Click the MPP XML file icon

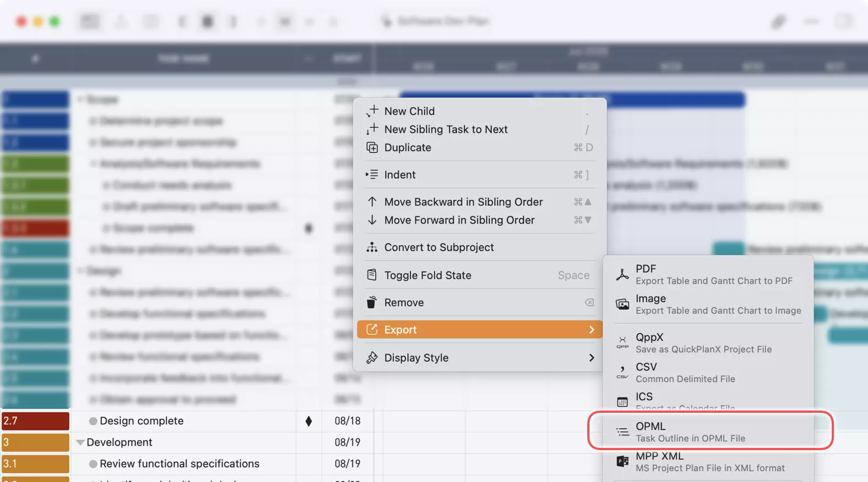[622, 462]
